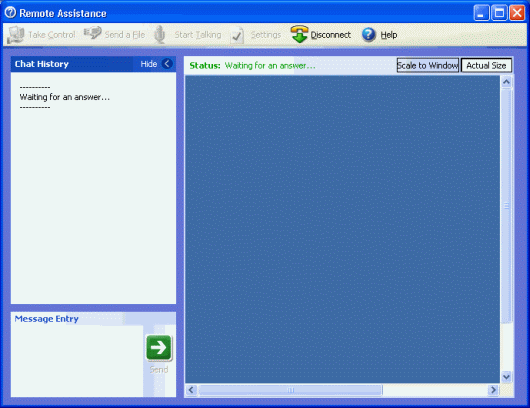The image size is (530, 408).
Task: Click the Hide label in Chat History
Action: click(x=149, y=64)
